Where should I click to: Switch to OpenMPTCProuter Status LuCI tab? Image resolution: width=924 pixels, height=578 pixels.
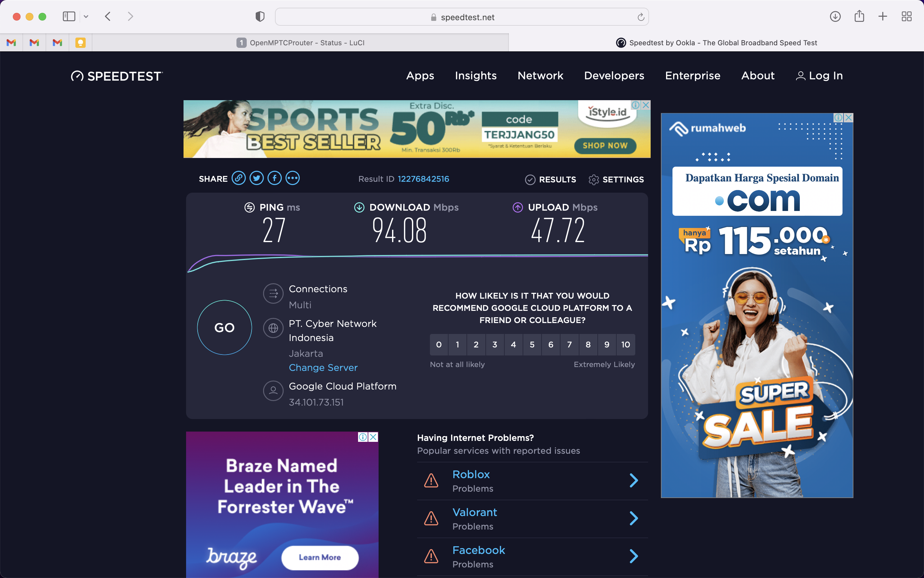pos(301,42)
